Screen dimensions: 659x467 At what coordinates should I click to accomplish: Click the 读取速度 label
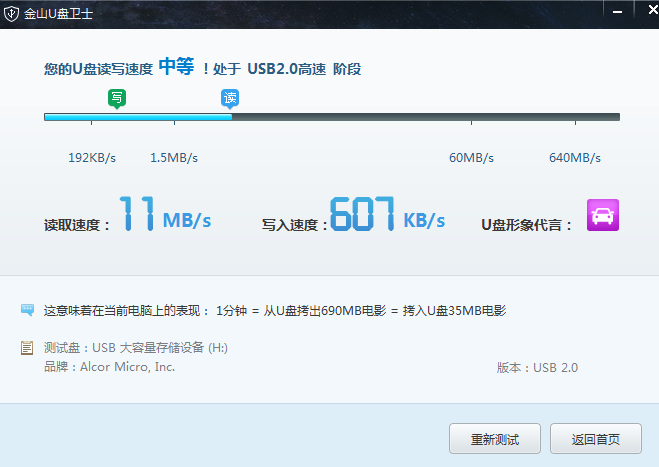[x=76, y=225]
